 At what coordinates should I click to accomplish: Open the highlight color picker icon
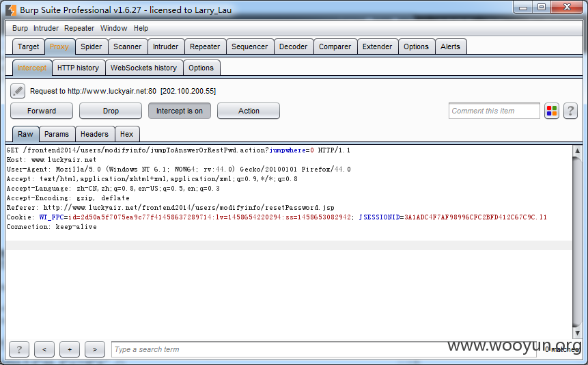[x=552, y=111]
